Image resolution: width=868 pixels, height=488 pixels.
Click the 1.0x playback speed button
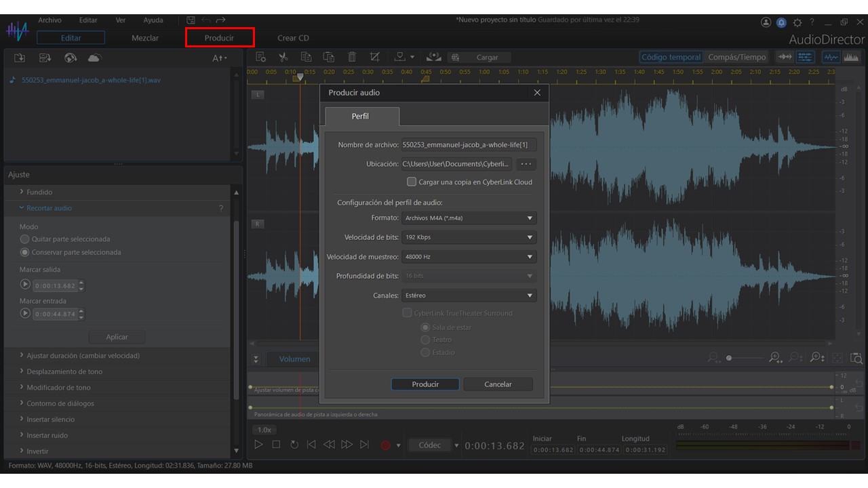(264, 430)
